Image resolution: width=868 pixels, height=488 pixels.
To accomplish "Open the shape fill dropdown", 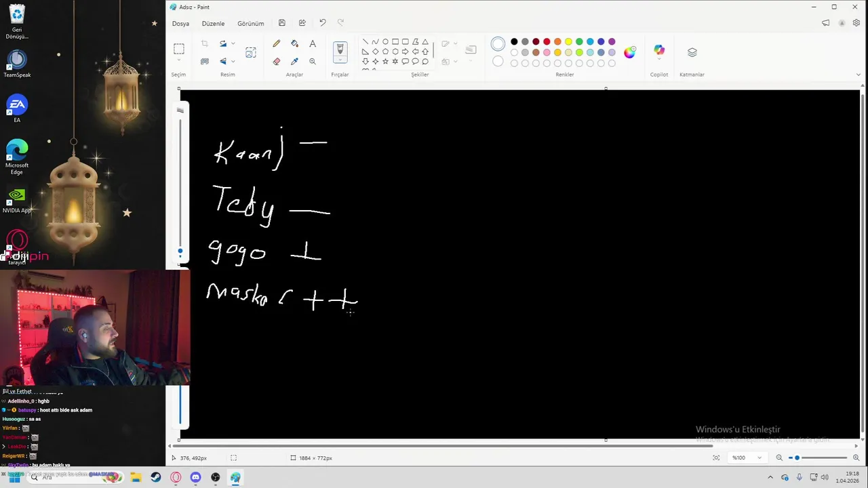I will [455, 61].
